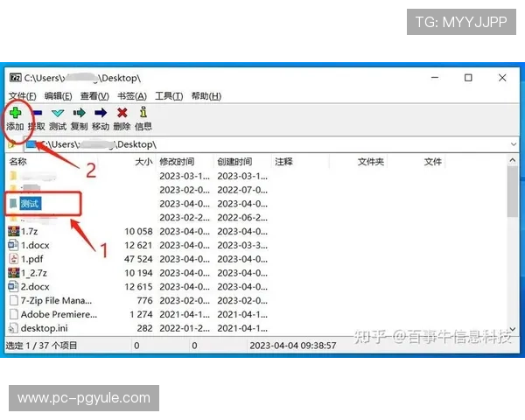This screenshot has height=420, width=525.
Task: Select the Adobe Premiere... file icon
Action: tap(14, 314)
